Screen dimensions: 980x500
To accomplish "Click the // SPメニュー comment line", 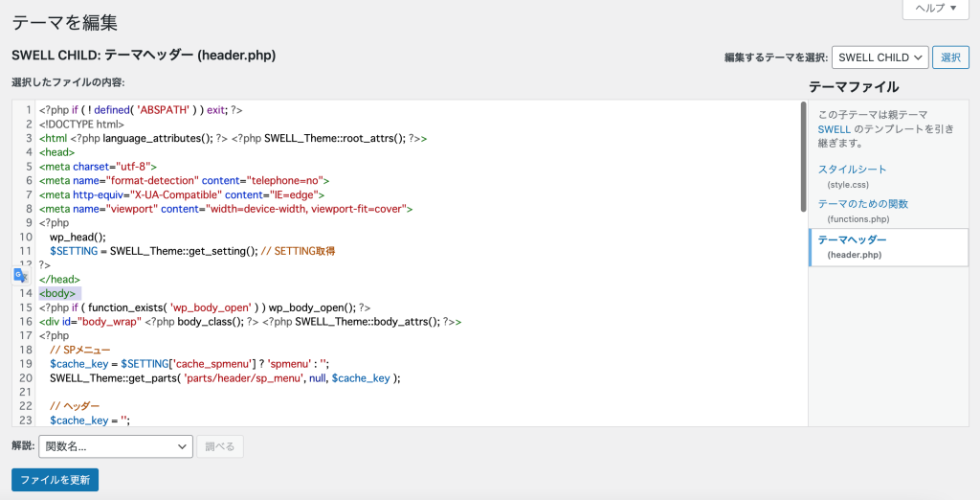I will pyautogui.click(x=80, y=350).
